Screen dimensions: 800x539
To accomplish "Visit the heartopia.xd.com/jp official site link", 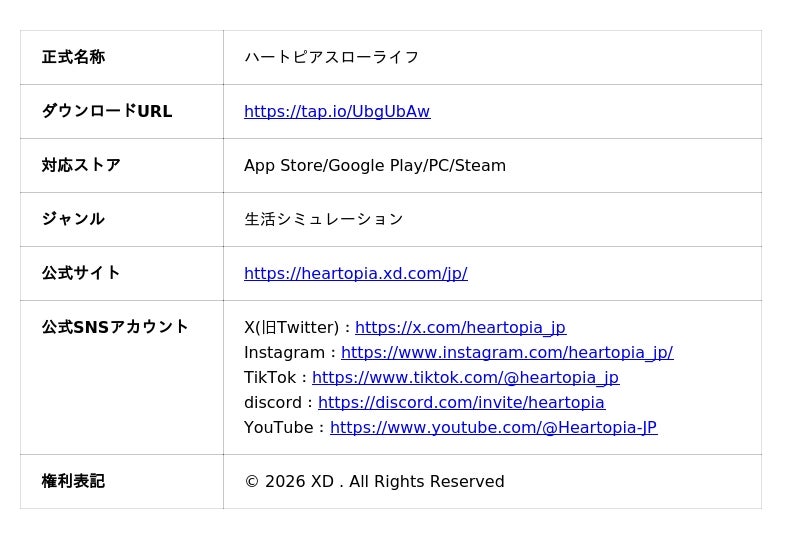I will [x=356, y=273].
